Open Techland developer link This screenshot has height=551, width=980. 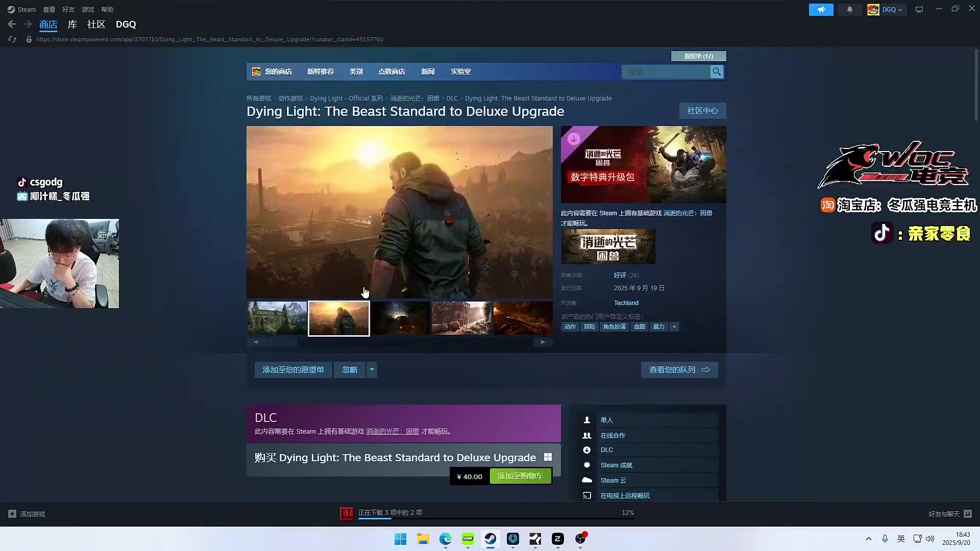[626, 303]
